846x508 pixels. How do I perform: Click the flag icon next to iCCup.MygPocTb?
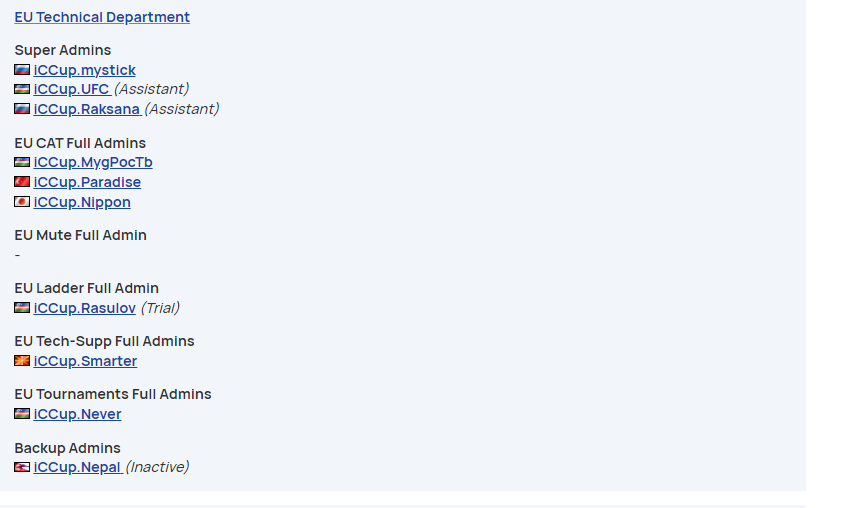point(22,162)
